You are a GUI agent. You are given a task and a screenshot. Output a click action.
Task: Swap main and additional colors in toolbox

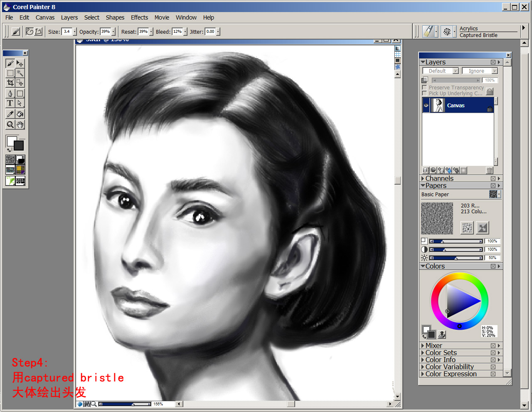click(x=9, y=150)
